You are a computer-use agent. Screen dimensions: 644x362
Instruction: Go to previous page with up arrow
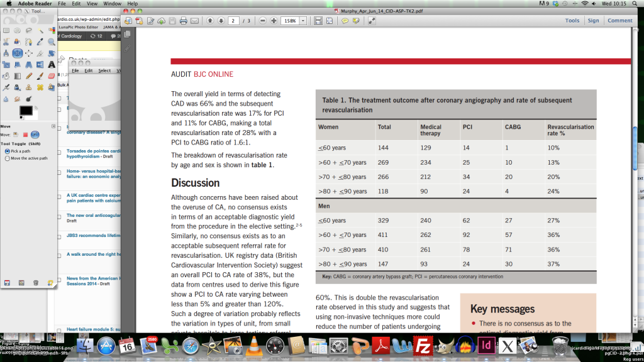[x=209, y=21]
